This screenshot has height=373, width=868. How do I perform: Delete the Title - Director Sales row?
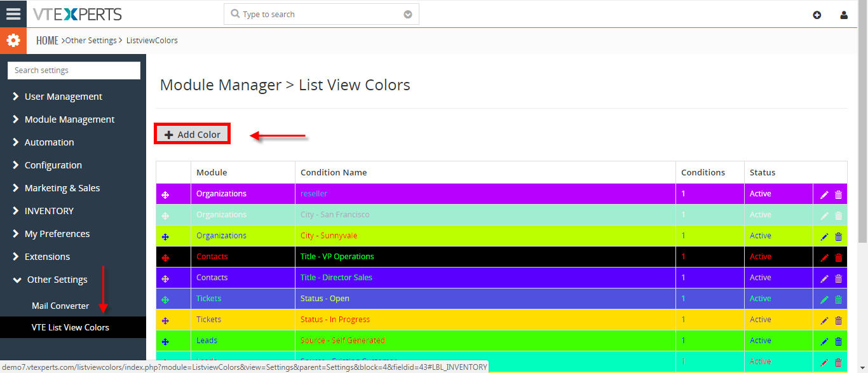(838, 278)
